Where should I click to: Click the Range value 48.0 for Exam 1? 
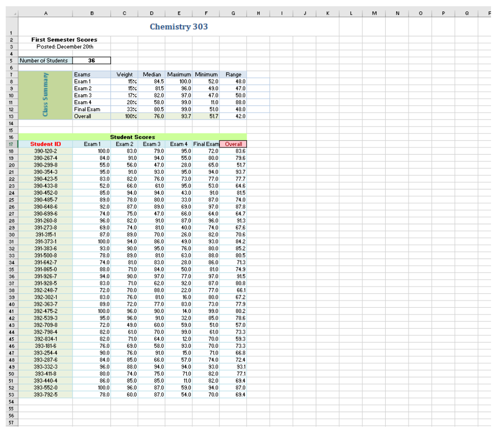click(x=231, y=81)
